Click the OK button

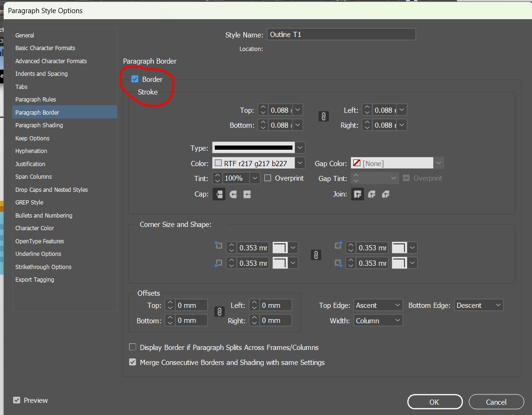pos(434,401)
